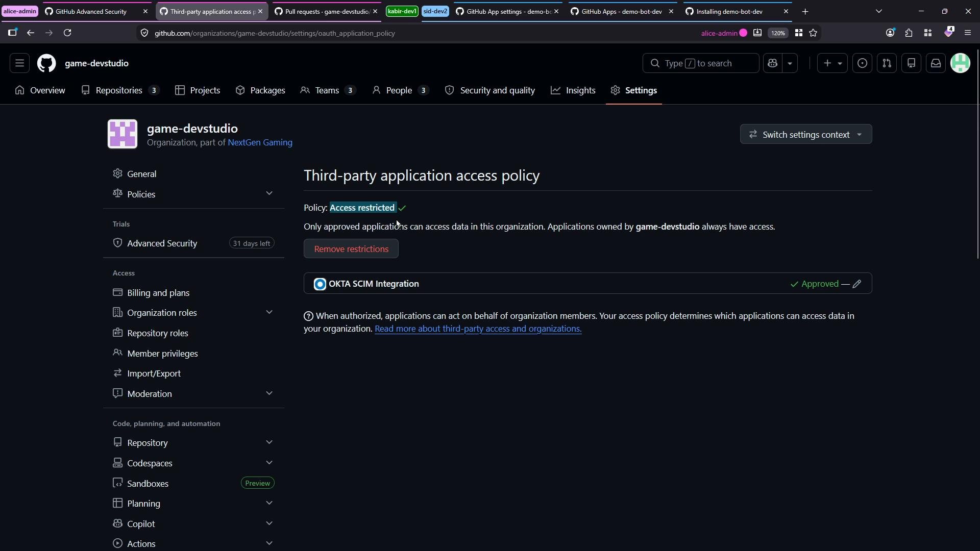Viewport: 980px width, 551px height.
Task: Expand the Moderation sidebar section
Action: pos(269,393)
